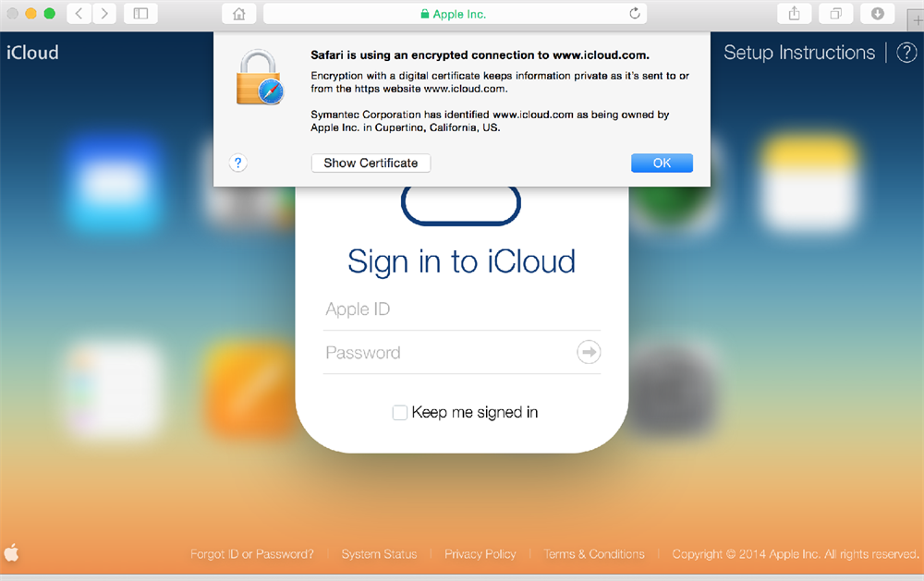Add a new tab with plus button
Viewport: 924px width, 581px height.
pyautogui.click(x=917, y=20)
